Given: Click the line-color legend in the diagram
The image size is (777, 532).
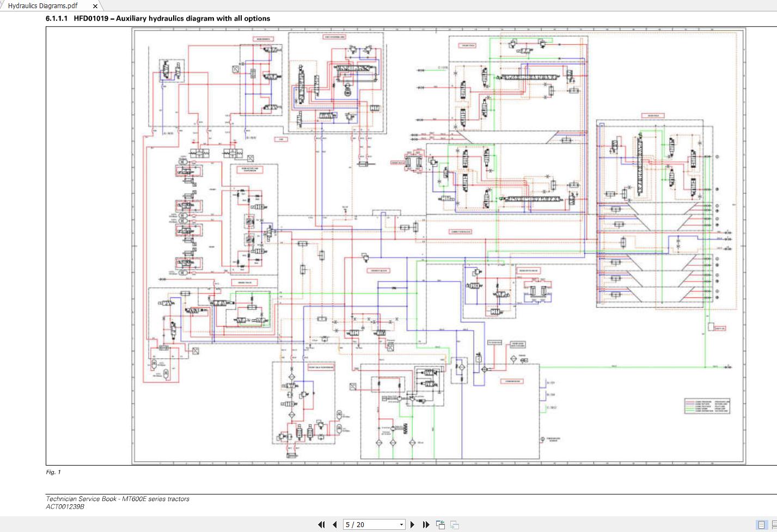Looking at the screenshot, I should coord(707,406).
